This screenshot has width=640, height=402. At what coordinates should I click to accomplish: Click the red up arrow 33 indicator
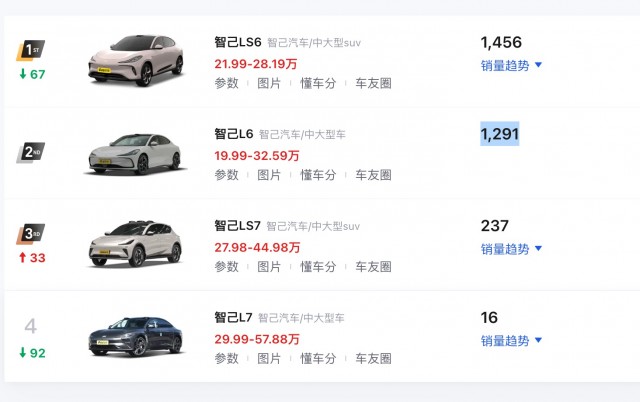point(32,258)
